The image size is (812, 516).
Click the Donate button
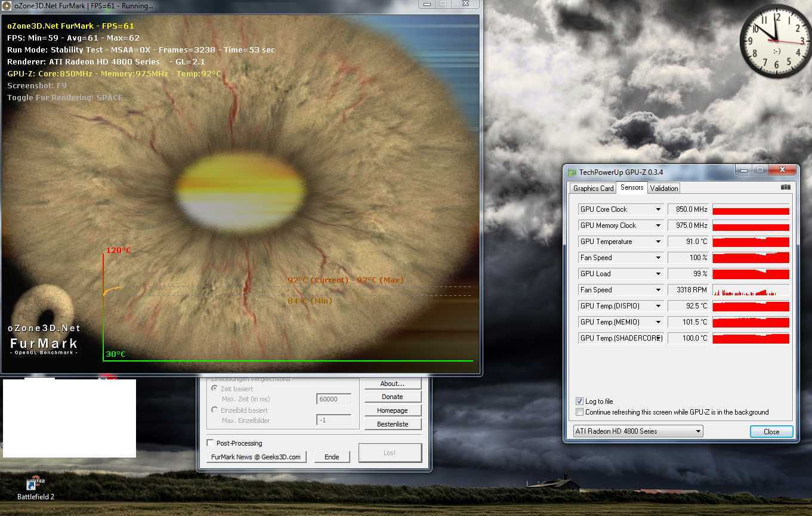[393, 397]
